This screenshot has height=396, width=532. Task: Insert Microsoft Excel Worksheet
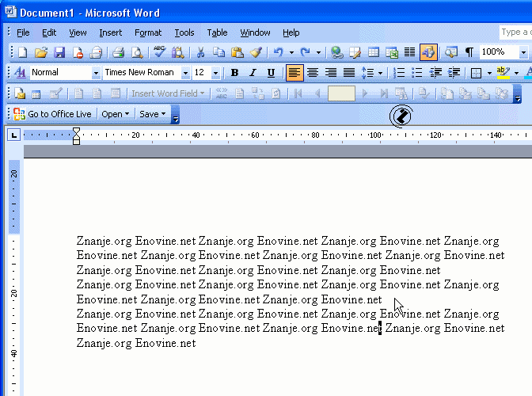[x=392, y=52]
